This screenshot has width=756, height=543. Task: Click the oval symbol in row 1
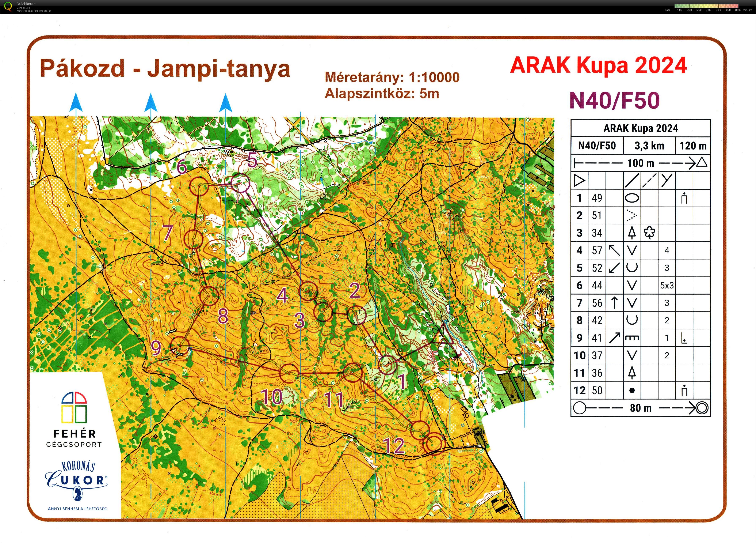tap(631, 198)
